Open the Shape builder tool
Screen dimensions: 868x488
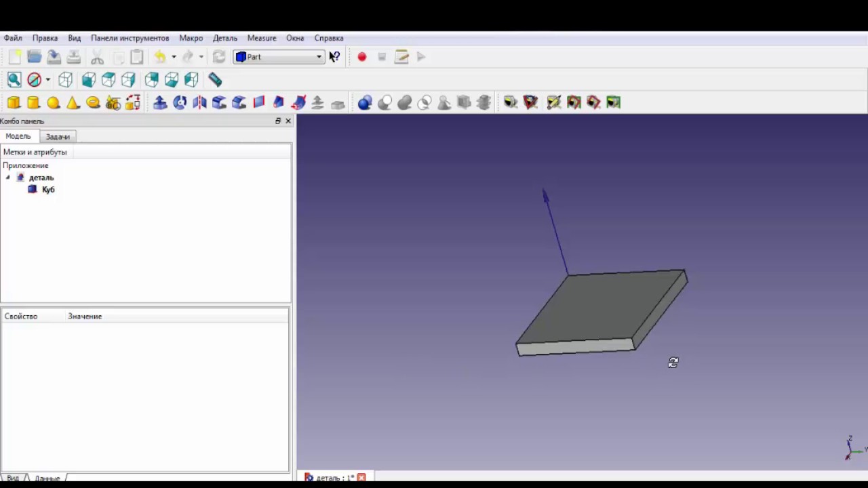[x=133, y=102]
